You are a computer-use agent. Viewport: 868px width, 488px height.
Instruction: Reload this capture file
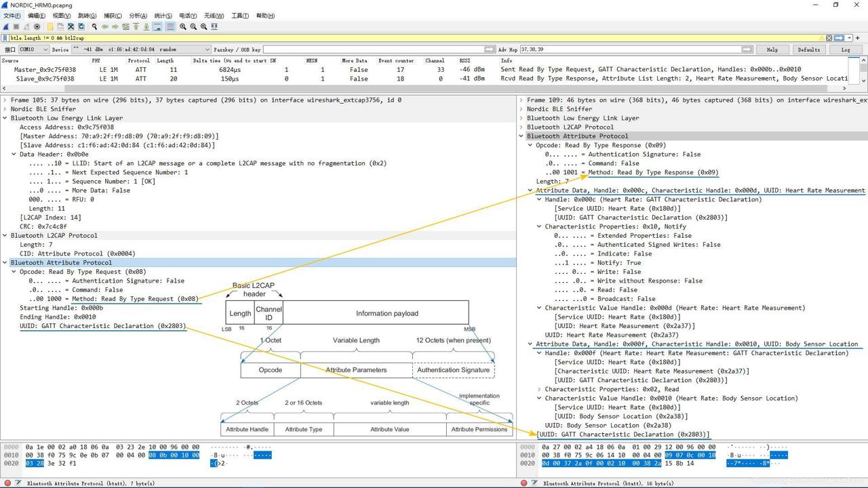coord(81,26)
